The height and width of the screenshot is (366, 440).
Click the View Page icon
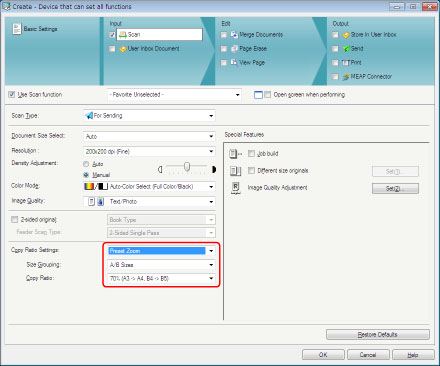pos(234,62)
